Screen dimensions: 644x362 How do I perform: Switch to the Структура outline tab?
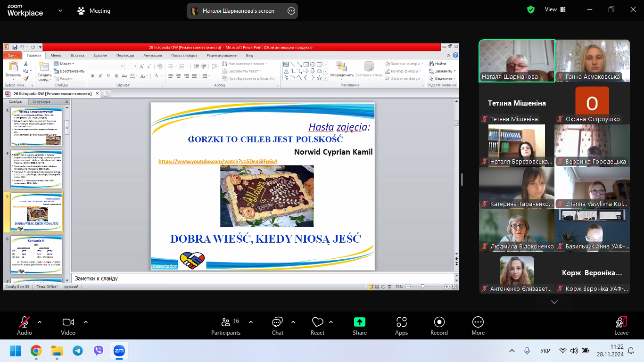(41, 101)
